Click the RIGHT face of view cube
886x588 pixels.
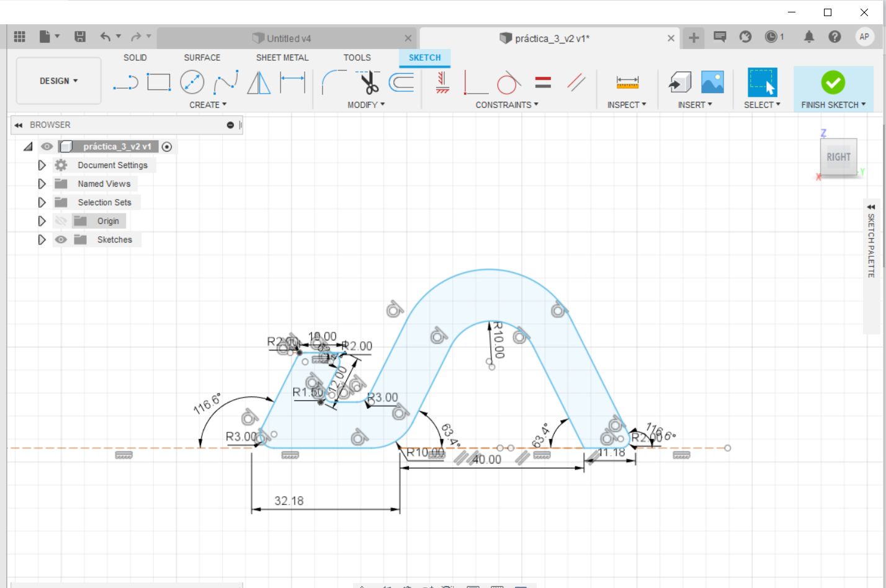(x=838, y=157)
